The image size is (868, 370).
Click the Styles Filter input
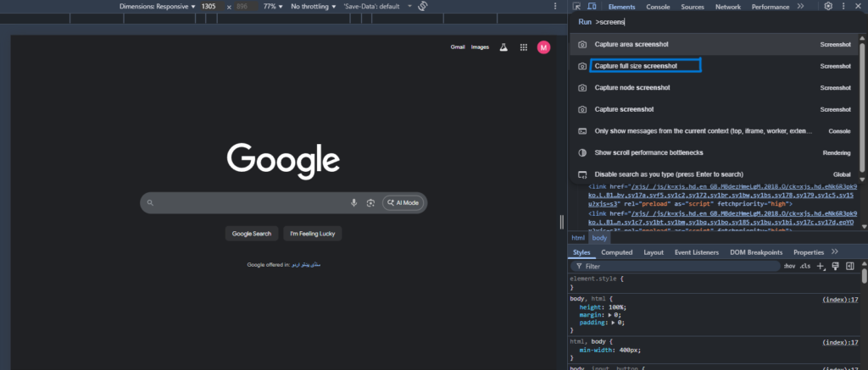pos(677,267)
